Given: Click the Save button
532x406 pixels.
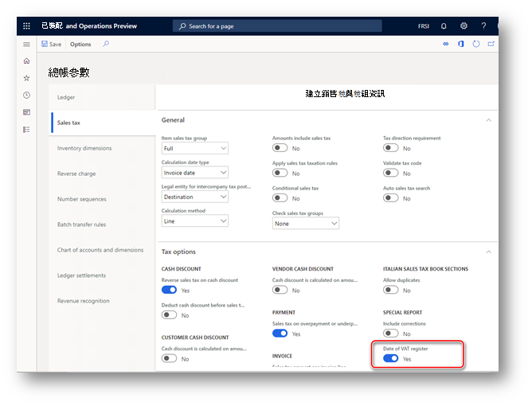Looking at the screenshot, I should (x=52, y=44).
